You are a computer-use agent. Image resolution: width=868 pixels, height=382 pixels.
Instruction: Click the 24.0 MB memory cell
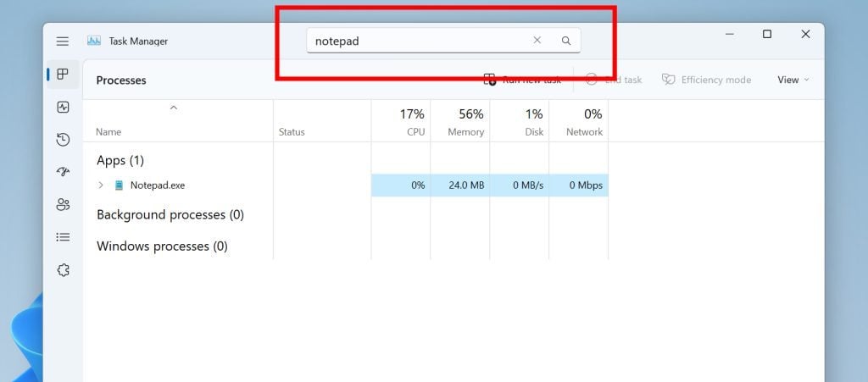coord(460,185)
